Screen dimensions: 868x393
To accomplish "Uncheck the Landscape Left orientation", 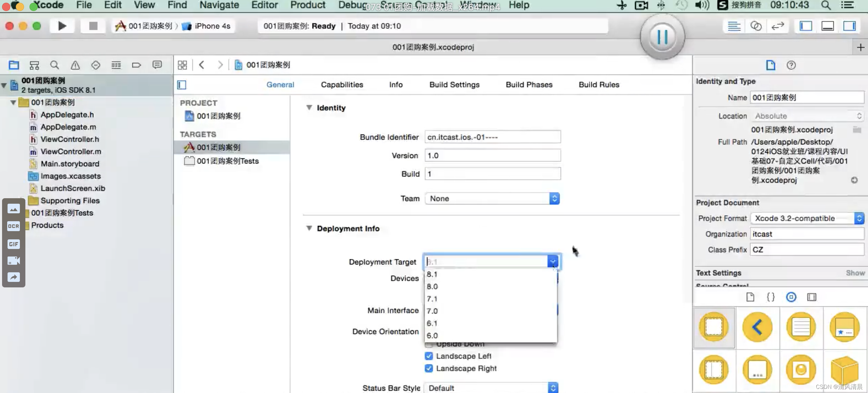I will click(429, 356).
